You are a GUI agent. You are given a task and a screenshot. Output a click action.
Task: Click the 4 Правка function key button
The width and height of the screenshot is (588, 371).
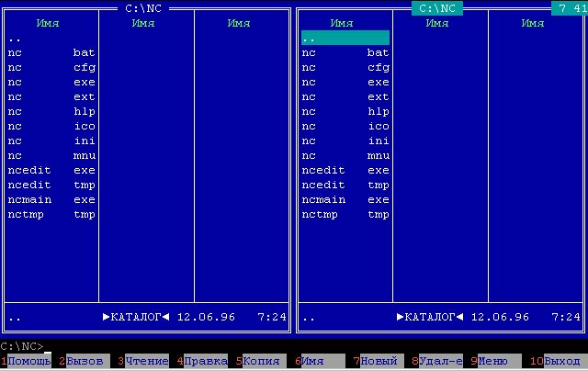[x=202, y=361]
